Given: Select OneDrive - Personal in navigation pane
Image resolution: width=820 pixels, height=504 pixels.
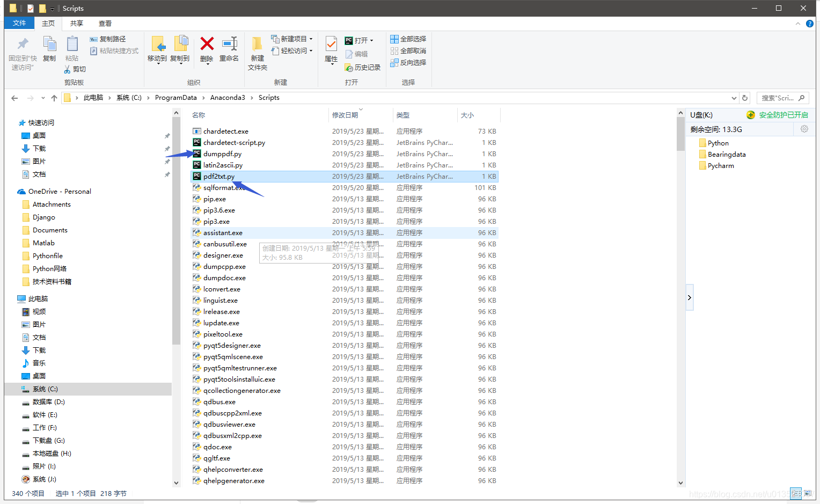Looking at the screenshot, I should [x=60, y=192].
